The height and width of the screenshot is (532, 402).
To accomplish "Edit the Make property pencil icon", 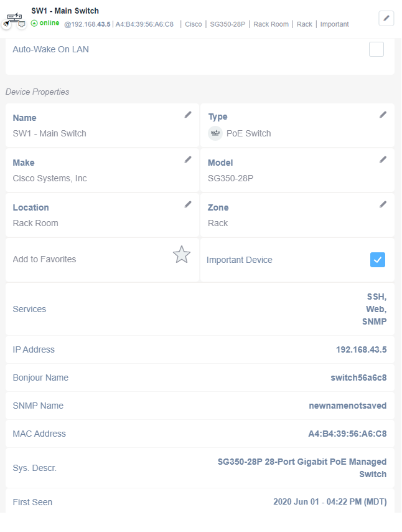I will (188, 159).
